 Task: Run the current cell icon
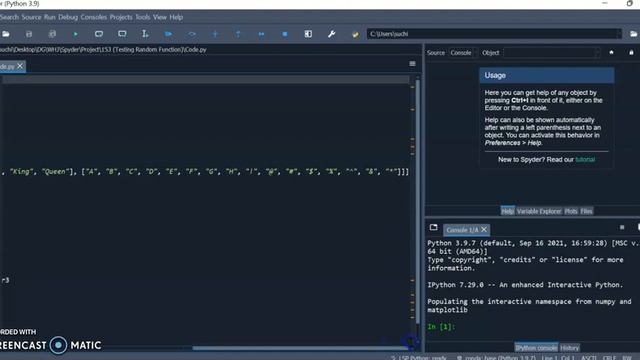[99, 34]
